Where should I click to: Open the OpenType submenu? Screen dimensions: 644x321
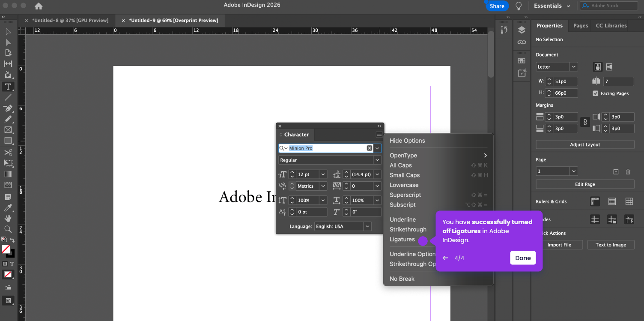tap(438, 156)
